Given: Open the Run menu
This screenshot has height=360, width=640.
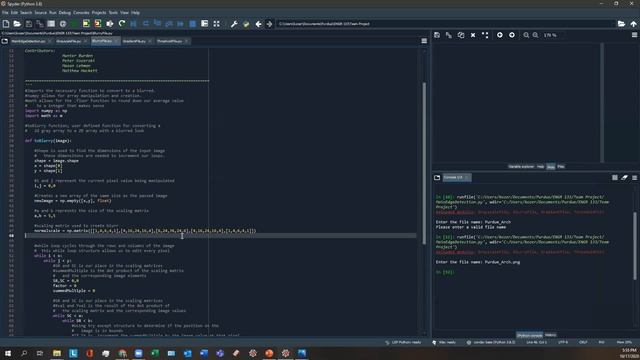Looking at the screenshot, I should click(53, 13).
